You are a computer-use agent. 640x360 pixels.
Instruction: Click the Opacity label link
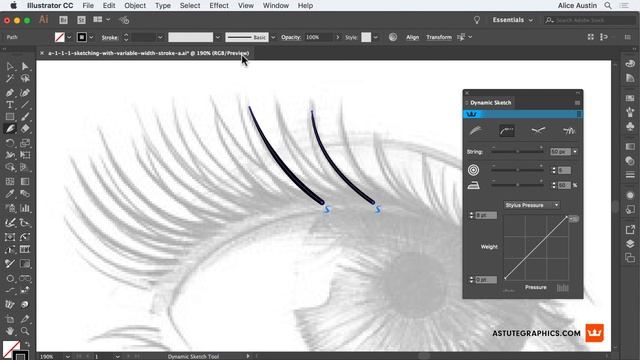point(291,37)
